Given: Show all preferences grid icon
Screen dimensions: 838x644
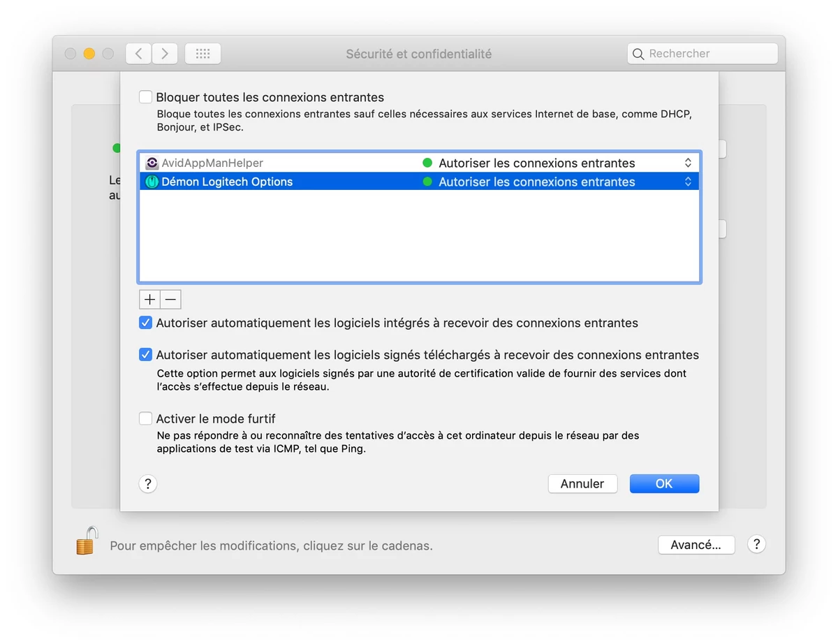Looking at the screenshot, I should point(203,54).
